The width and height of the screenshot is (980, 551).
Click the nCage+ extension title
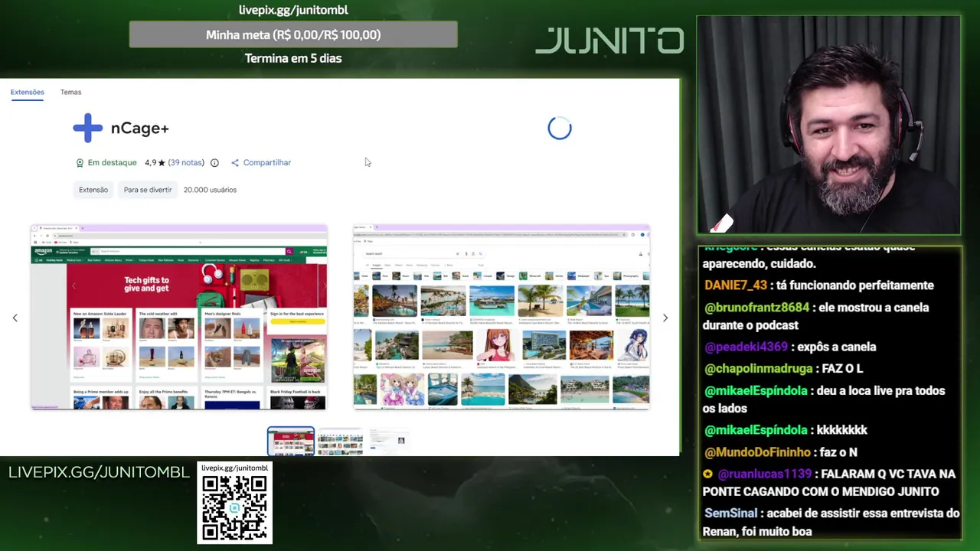coord(140,128)
